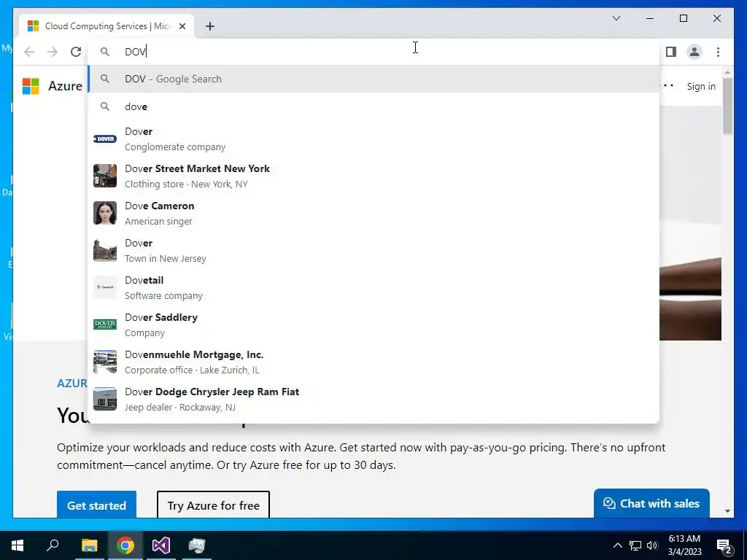Open the volume speaker tray icon

[x=652, y=545]
